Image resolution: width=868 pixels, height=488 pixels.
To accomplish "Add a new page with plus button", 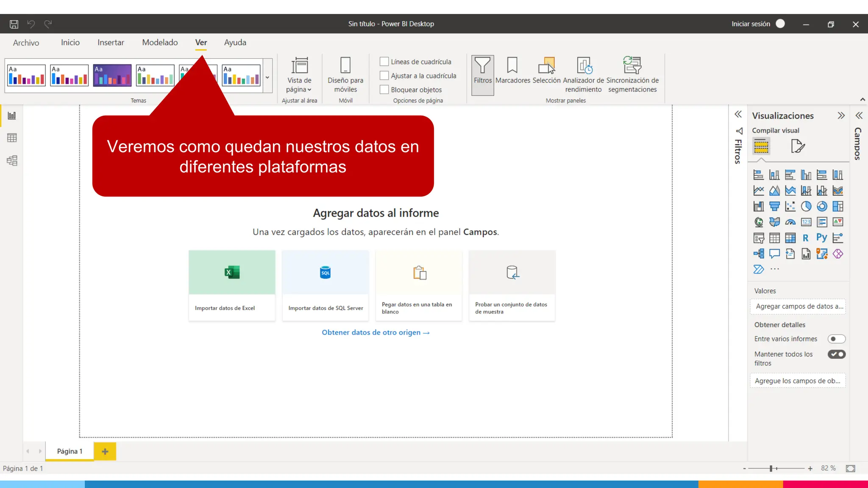I will pyautogui.click(x=105, y=452).
